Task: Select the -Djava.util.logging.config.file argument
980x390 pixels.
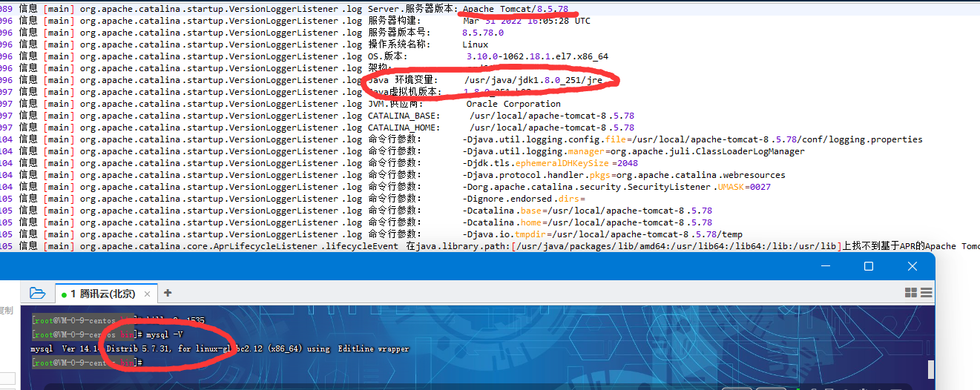Action: point(692,139)
